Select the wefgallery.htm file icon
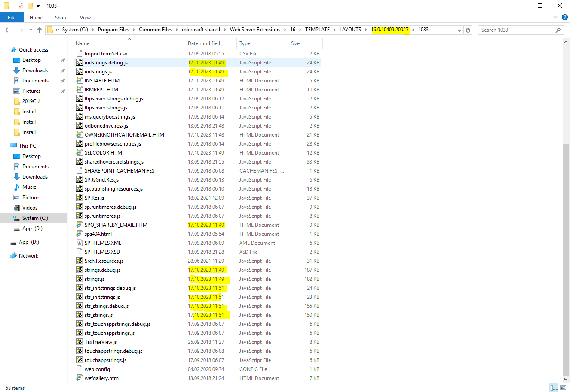 [79, 378]
